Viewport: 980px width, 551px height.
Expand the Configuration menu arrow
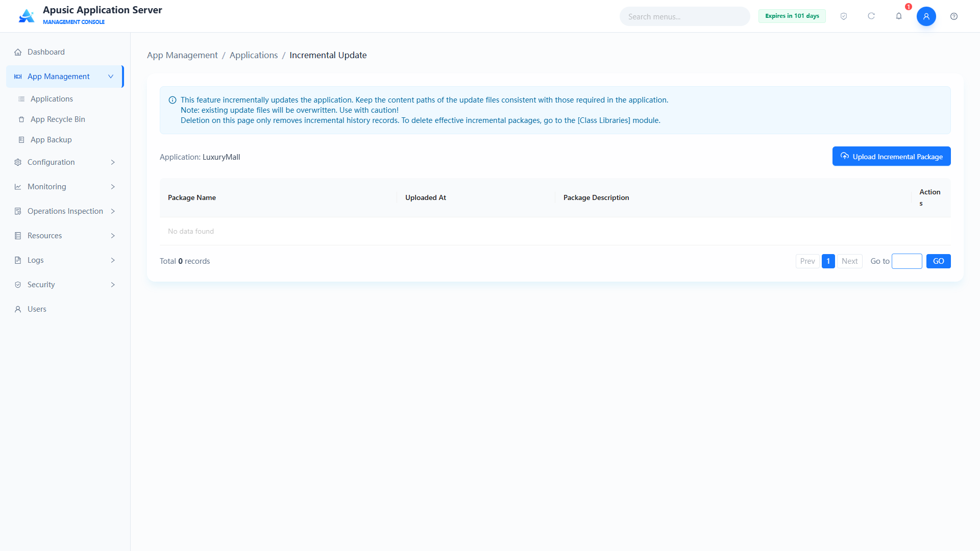113,162
